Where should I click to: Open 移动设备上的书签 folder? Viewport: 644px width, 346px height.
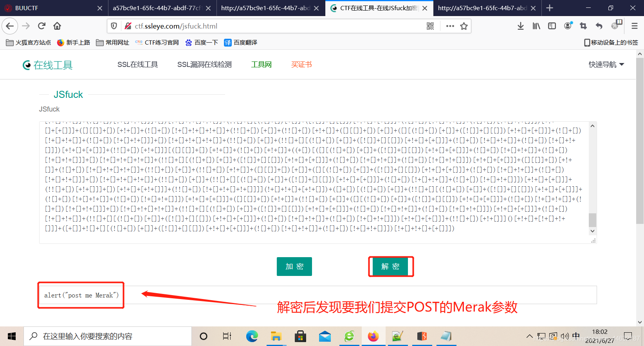click(x=611, y=43)
